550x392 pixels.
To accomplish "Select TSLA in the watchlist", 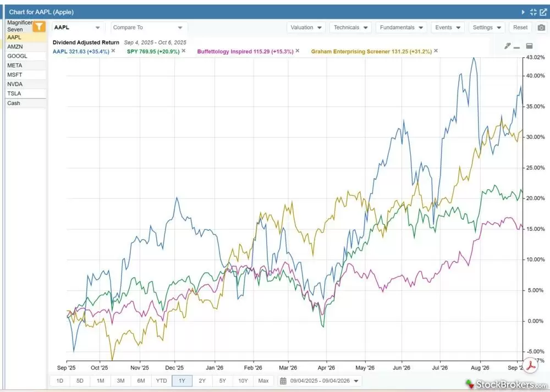I will 26,93.
